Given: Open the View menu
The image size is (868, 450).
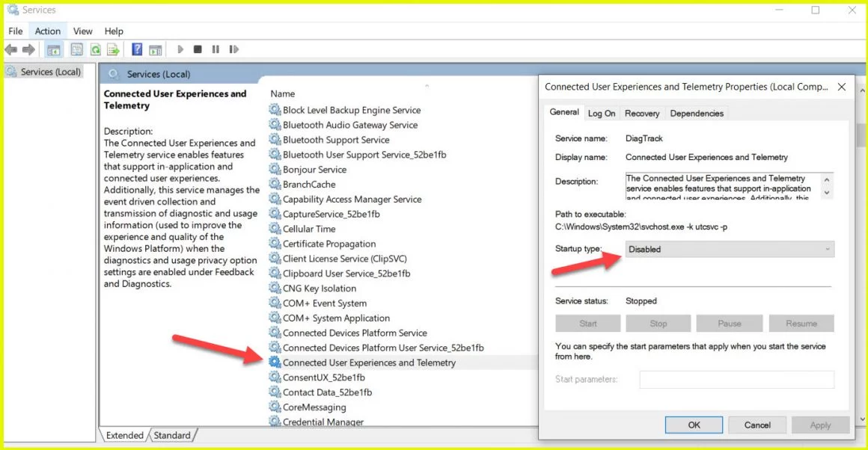Looking at the screenshot, I should point(82,31).
